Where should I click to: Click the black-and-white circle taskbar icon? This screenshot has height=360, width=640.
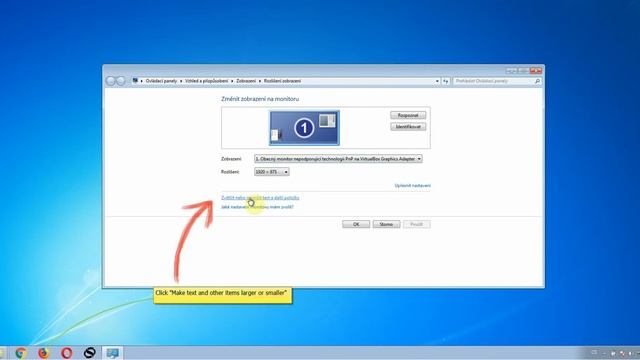click(x=89, y=353)
